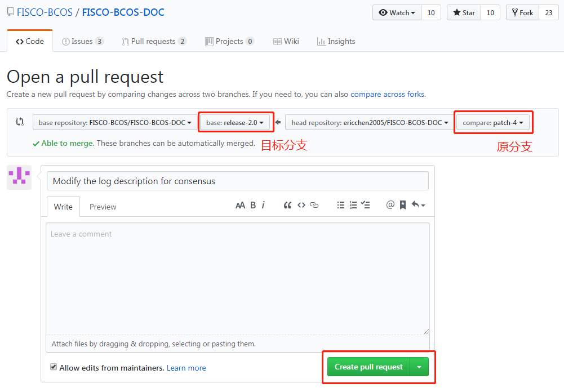Click the Leave a comment text area
The image size is (564, 392).
(237, 279)
